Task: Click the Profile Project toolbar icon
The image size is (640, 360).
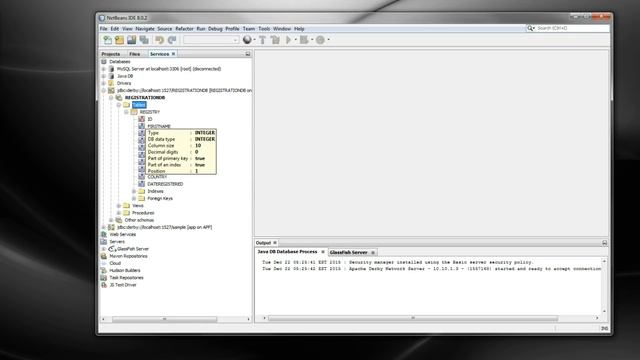Action: 320,40
